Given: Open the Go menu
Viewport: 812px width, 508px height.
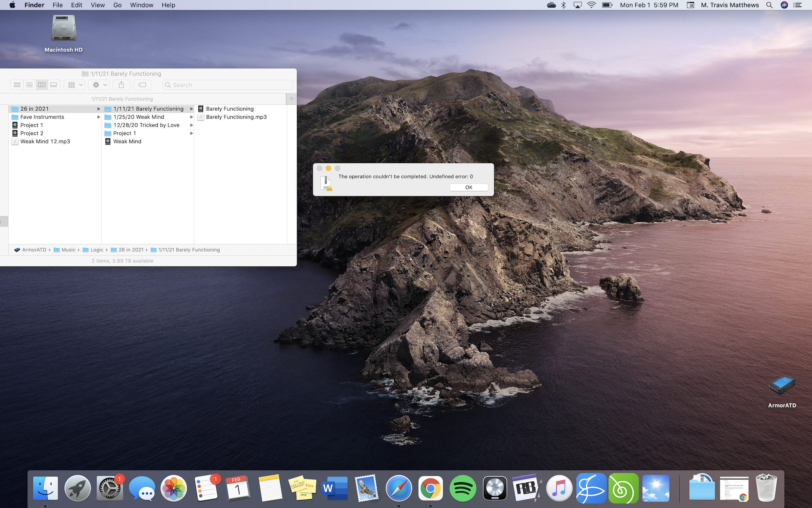Looking at the screenshot, I should tap(117, 5).
